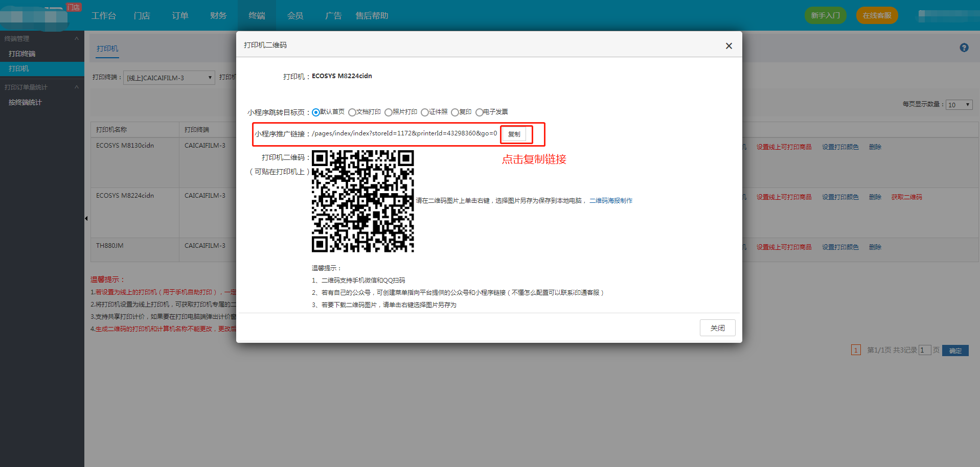The height and width of the screenshot is (467, 980).
Task: Click the 在线客服 button
Action: pos(877,15)
